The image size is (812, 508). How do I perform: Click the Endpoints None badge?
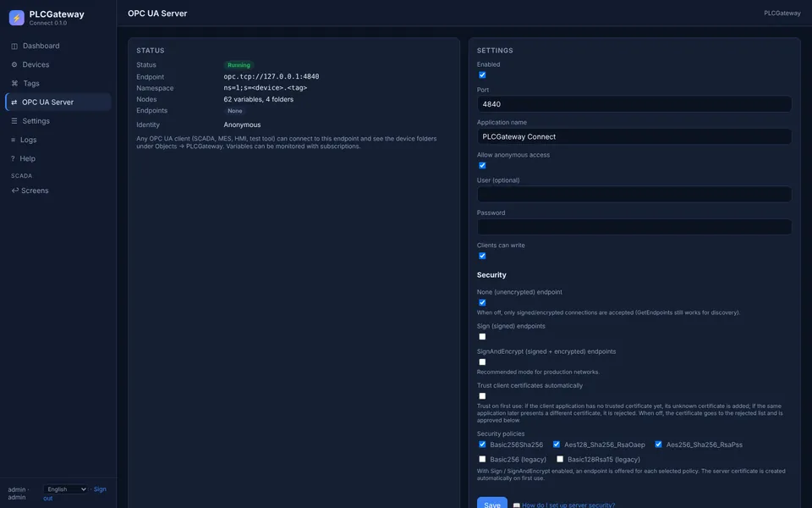coord(234,111)
